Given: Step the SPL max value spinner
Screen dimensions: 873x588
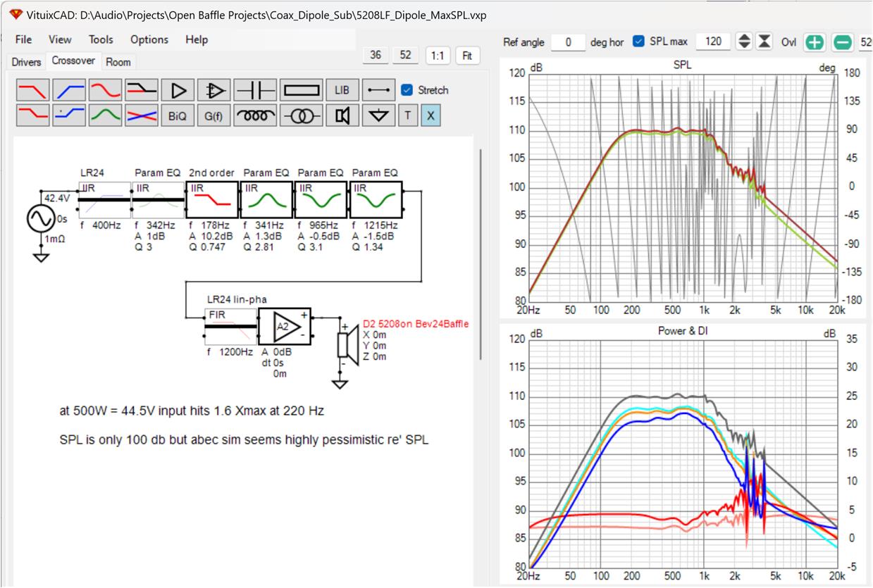Looking at the screenshot, I should 744,42.
